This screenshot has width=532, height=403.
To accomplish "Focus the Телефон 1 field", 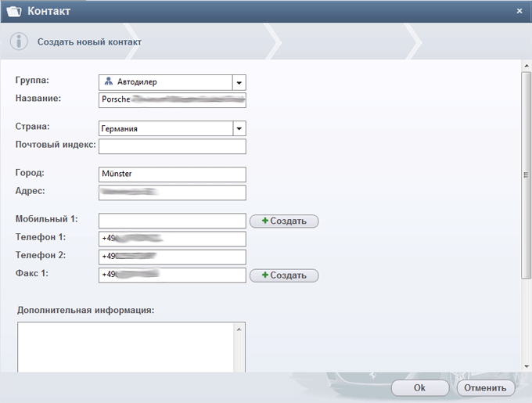I will (x=172, y=239).
